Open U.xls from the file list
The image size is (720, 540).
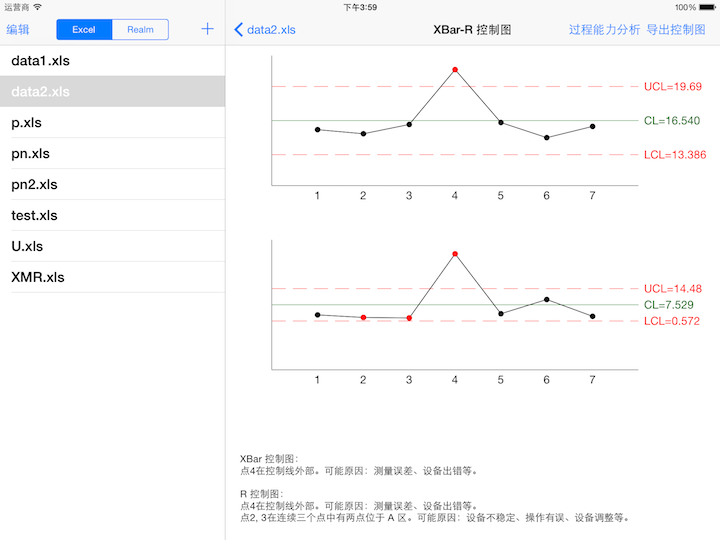click(112, 246)
